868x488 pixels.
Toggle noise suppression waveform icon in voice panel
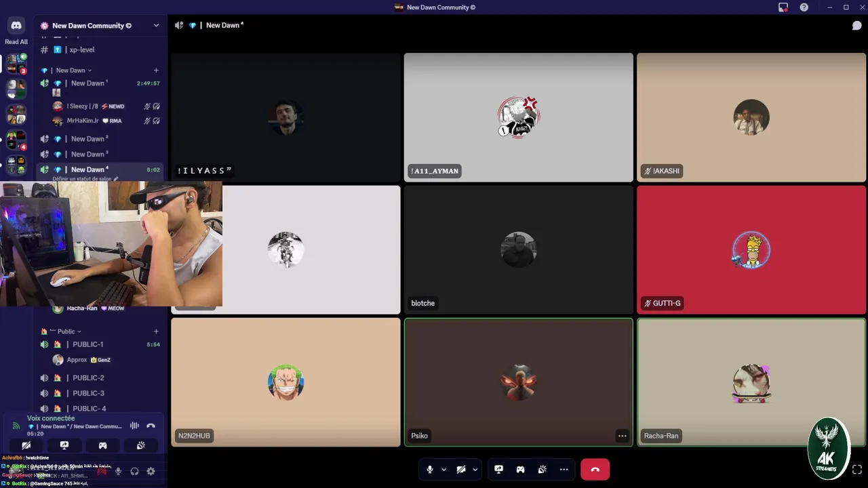(134, 426)
